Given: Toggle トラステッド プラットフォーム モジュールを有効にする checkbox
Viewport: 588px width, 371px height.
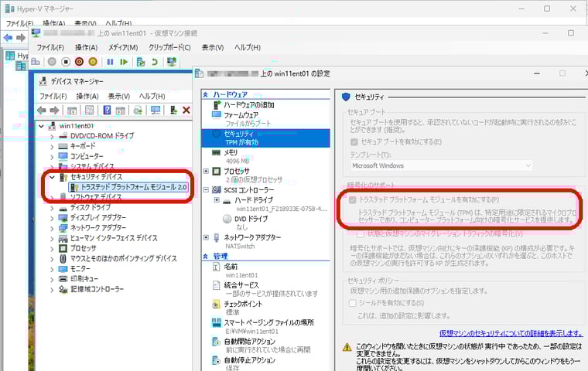Looking at the screenshot, I should 353,199.
